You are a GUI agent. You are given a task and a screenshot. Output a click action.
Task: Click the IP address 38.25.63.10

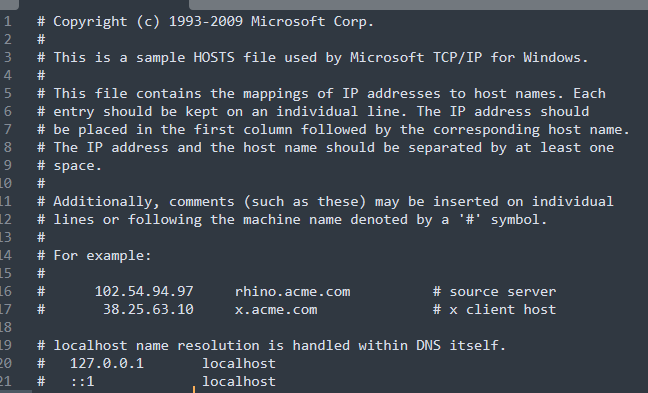coord(148,310)
